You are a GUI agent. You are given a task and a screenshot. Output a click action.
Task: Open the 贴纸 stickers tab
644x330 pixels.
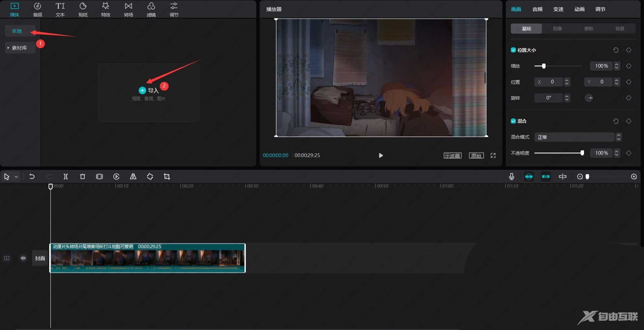(x=83, y=9)
